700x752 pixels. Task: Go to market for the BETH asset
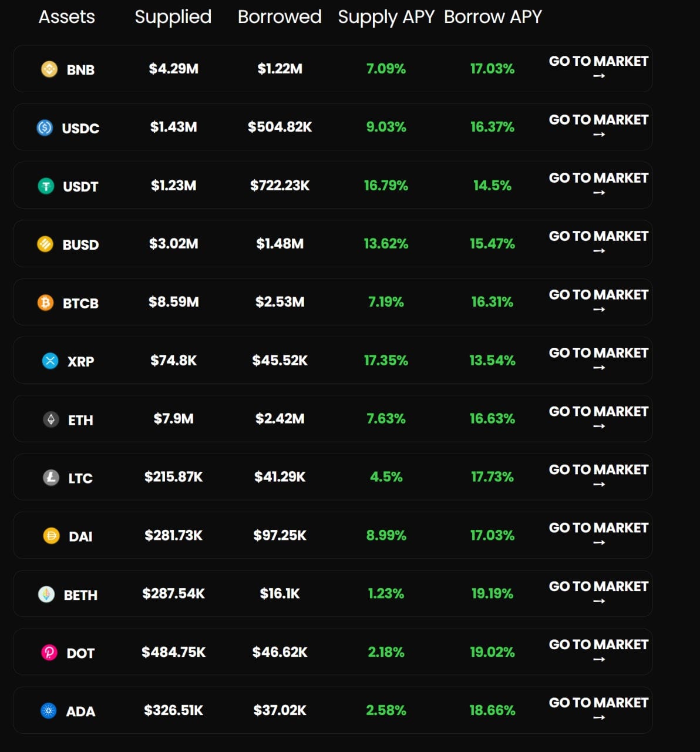click(x=598, y=593)
